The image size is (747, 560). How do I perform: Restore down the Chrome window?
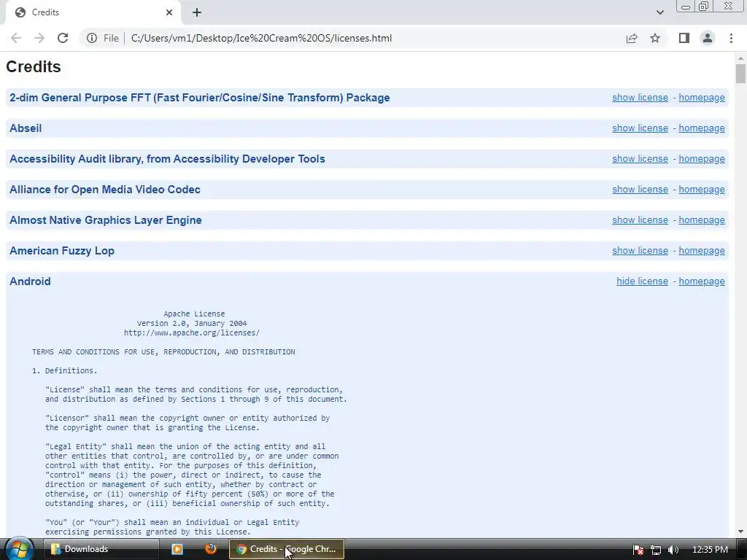click(704, 7)
